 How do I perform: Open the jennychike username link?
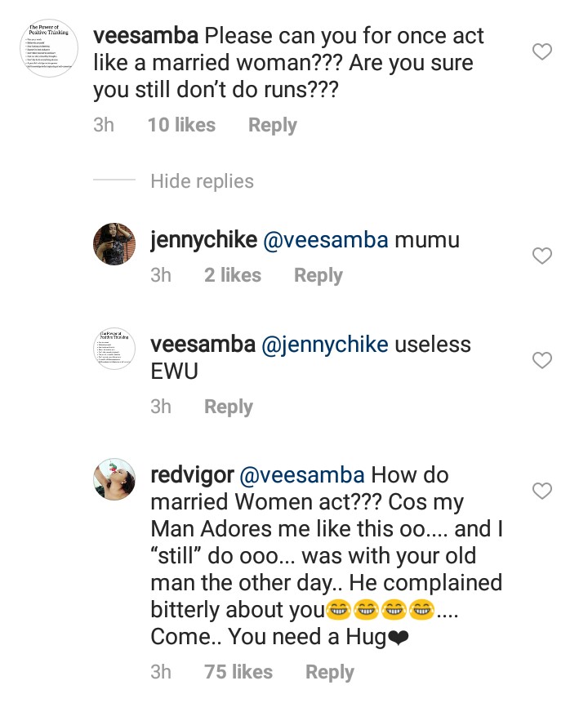[x=203, y=241]
